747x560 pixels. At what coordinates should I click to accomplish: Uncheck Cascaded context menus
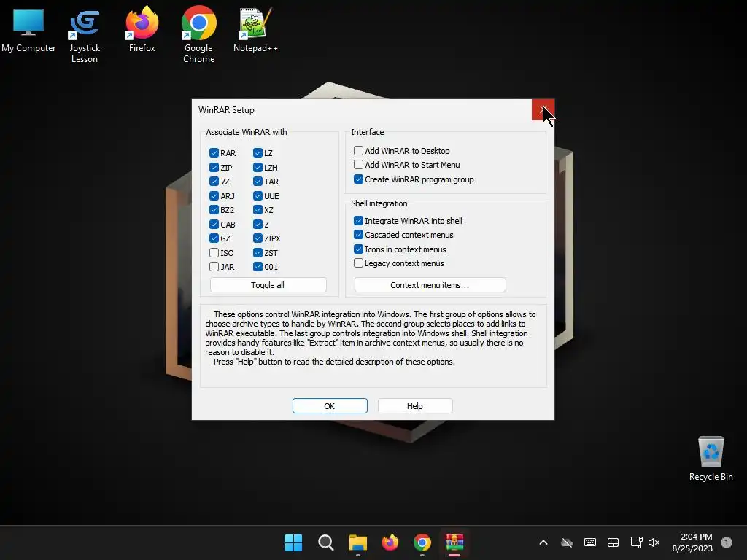pyautogui.click(x=358, y=234)
